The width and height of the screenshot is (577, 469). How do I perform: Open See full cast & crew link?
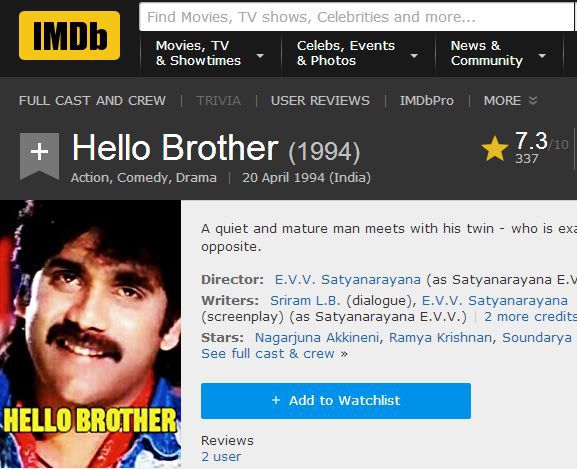pyautogui.click(x=268, y=353)
